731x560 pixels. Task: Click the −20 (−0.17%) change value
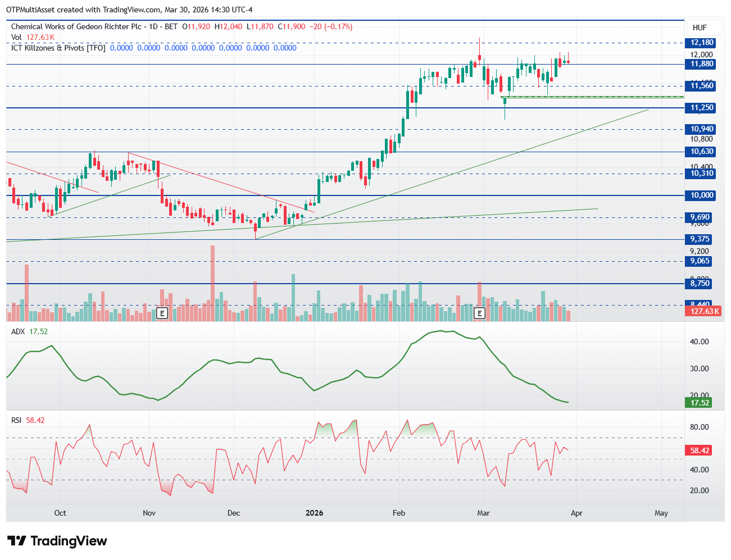tap(331, 26)
